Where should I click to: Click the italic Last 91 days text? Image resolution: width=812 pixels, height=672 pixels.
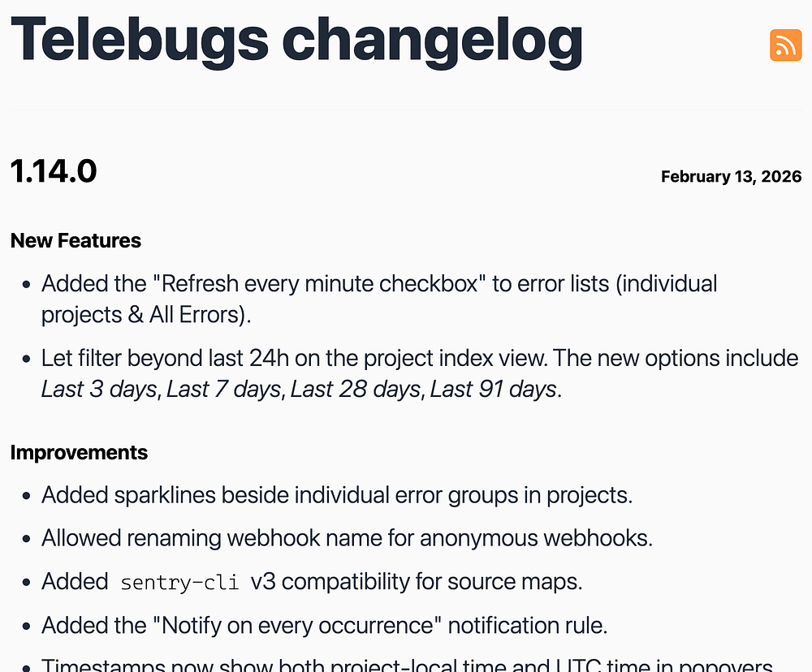coord(493,390)
